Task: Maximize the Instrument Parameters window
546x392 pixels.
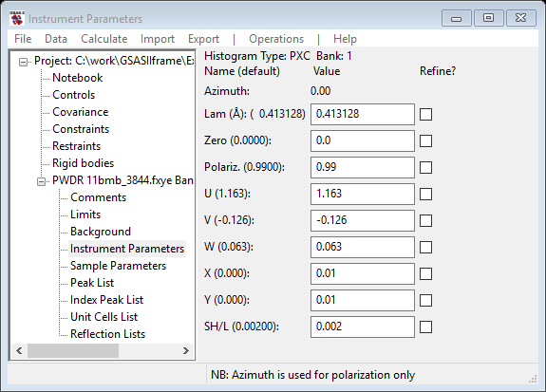Action: (488, 18)
